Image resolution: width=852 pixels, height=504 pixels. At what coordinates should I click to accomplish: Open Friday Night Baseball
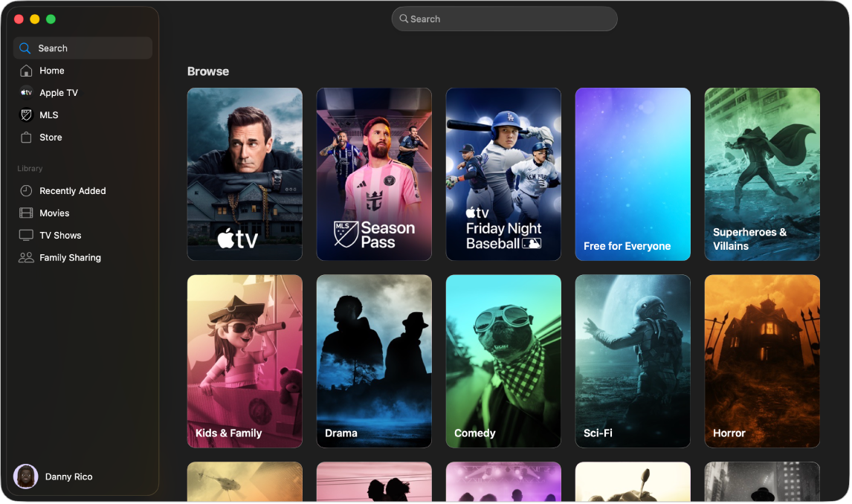(x=503, y=174)
